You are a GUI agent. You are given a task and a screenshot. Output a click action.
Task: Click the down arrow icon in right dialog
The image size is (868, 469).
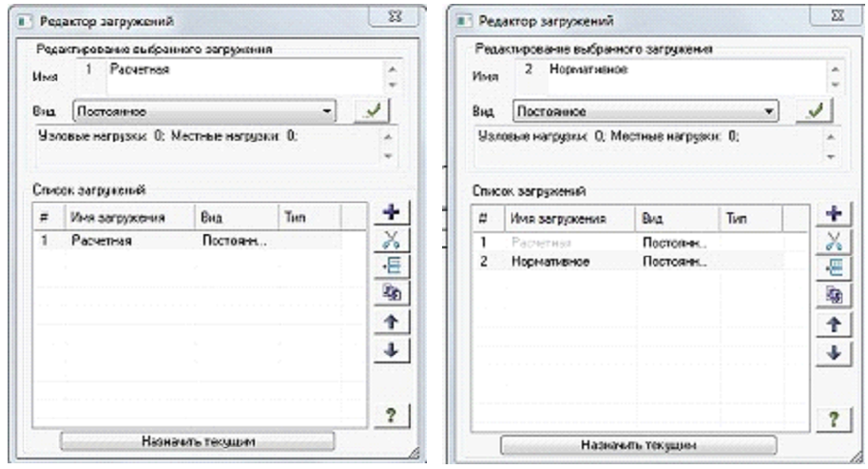pyautogui.click(x=834, y=353)
